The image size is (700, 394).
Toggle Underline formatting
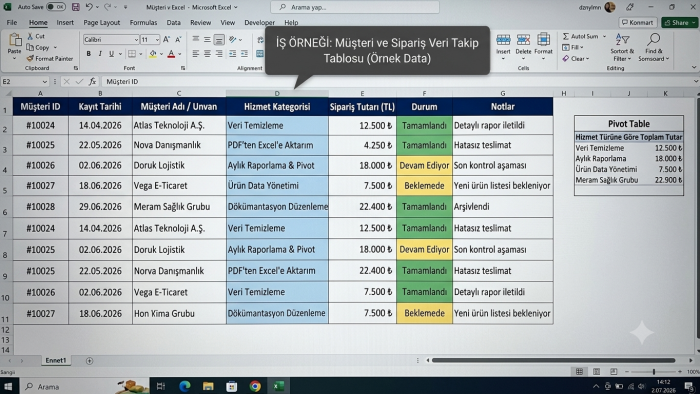click(111, 54)
